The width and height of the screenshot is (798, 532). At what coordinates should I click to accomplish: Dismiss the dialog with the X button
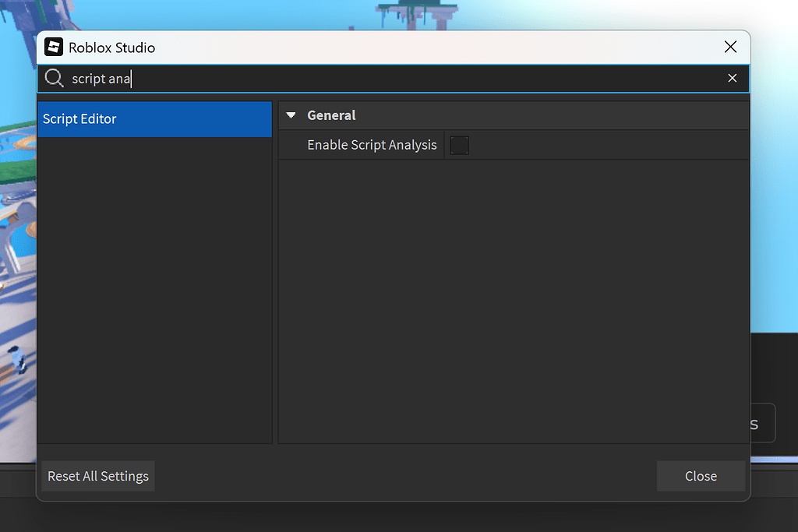click(730, 46)
